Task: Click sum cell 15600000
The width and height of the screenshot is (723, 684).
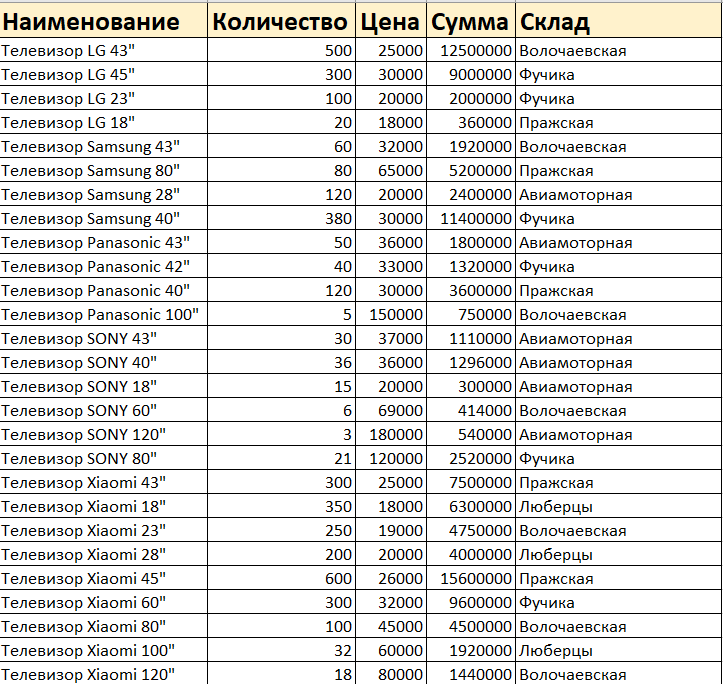Action: (471, 577)
